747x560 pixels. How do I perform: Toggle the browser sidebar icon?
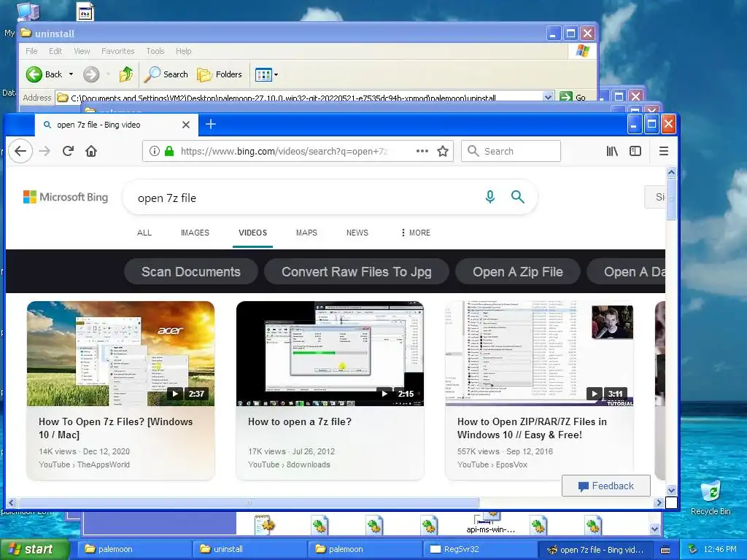(x=635, y=152)
